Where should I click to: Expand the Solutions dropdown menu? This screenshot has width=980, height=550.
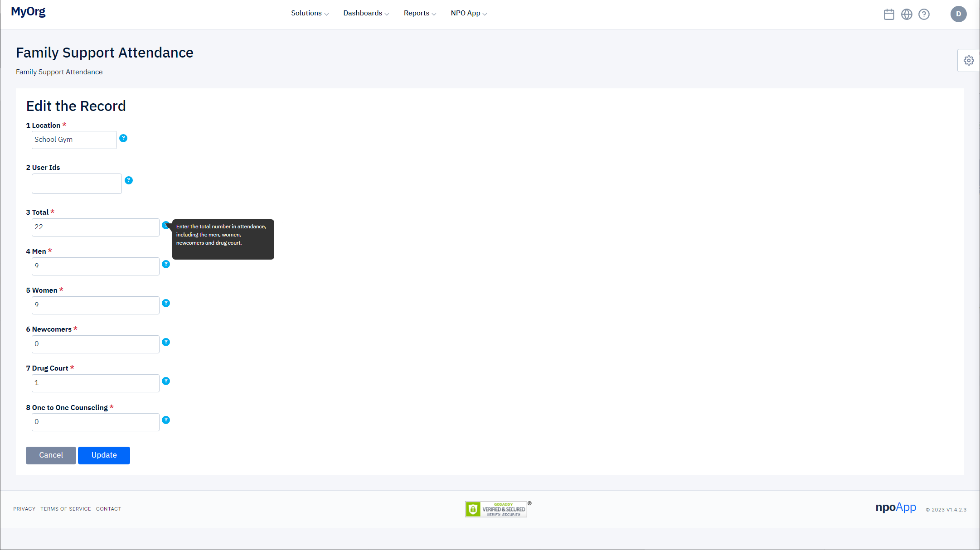tap(310, 13)
